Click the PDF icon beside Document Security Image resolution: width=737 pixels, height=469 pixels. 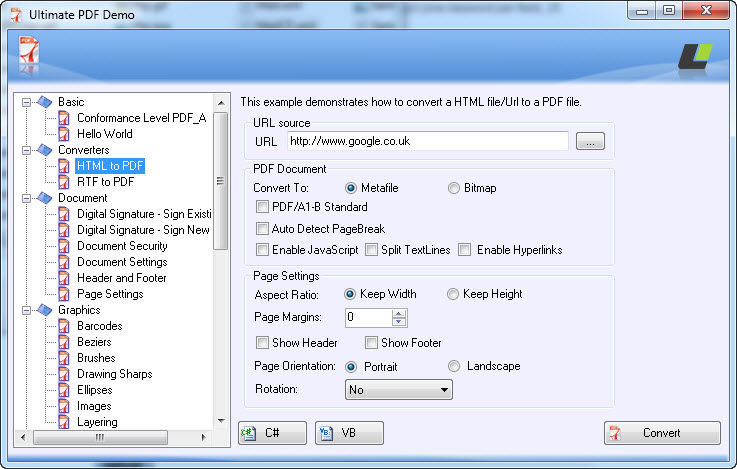point(64,246)
